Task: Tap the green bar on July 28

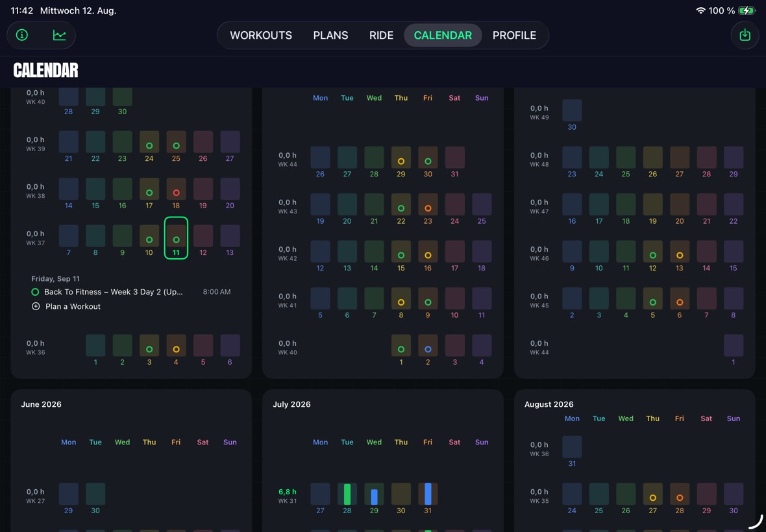Action: tap(347, 494)
